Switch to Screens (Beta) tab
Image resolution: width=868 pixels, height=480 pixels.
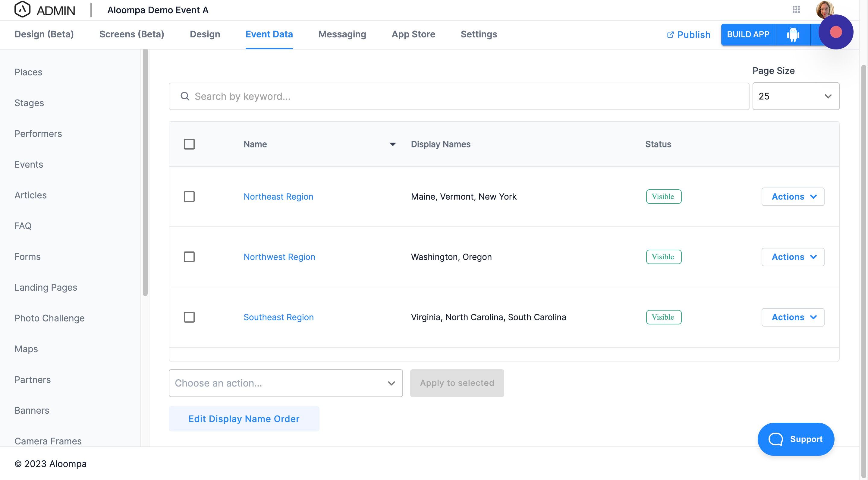coord(132,34)
